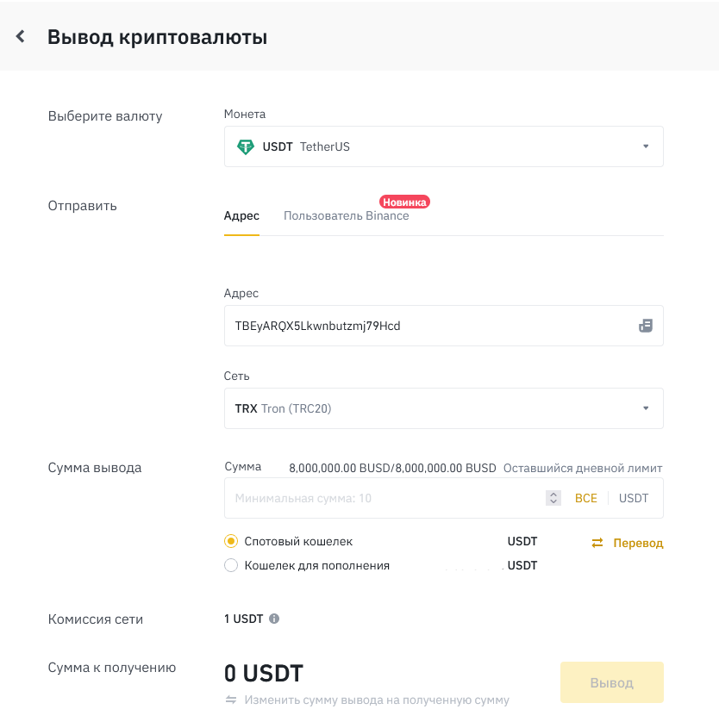Screen dimensions: 719x728
Task: Click the red Новинка badge
Action: point(404,202)
